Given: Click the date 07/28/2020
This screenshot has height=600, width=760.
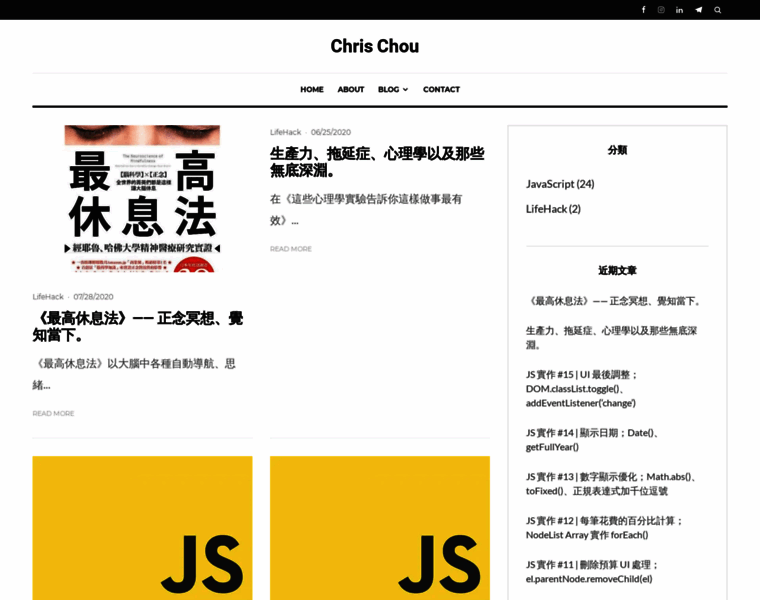Looking at the screenshot, I should click(x=94, y=297).
